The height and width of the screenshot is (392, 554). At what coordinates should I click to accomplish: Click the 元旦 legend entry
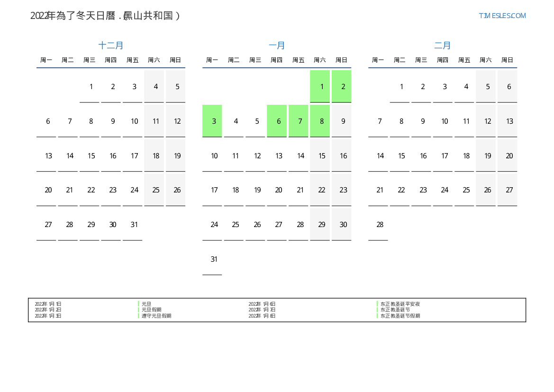pos(146,304)
